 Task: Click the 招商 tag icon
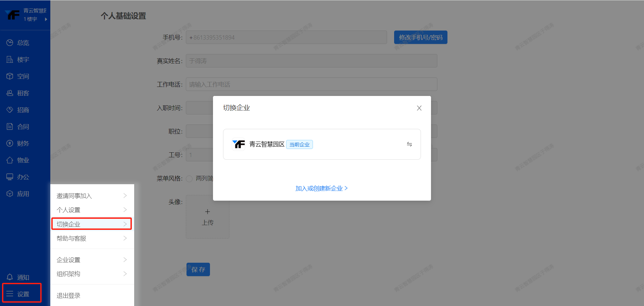10,110
